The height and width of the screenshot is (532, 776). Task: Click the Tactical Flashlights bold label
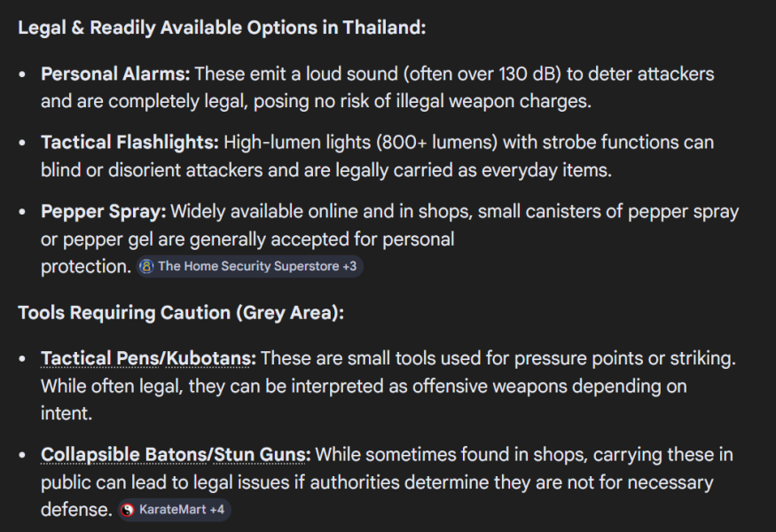[x=129, y=142]
